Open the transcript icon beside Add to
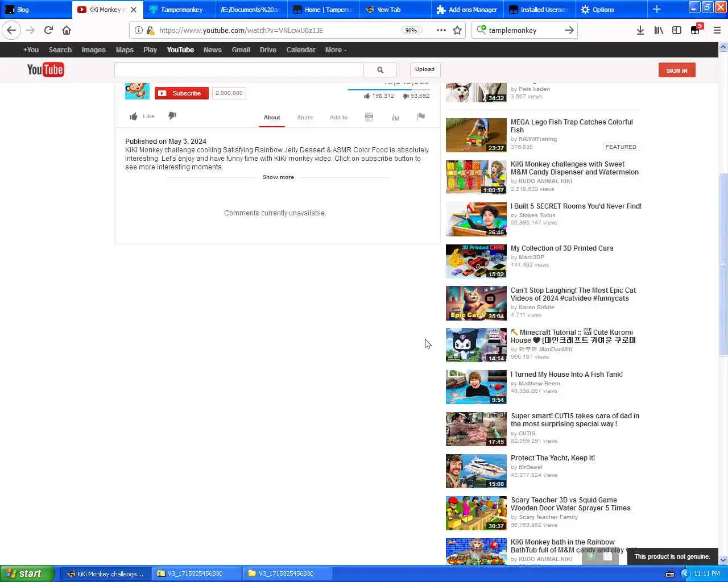This screenshot has height=582, width=728. 369,117
